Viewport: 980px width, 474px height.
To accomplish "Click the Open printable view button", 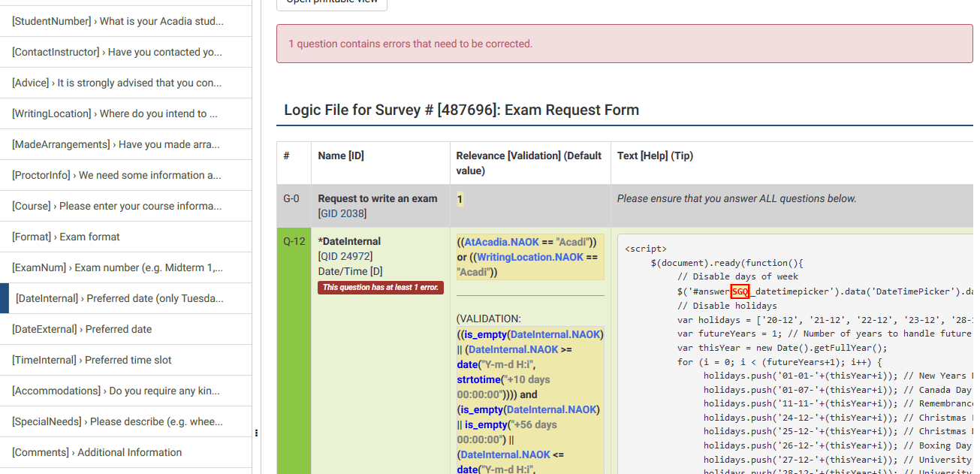I will 332,2.
